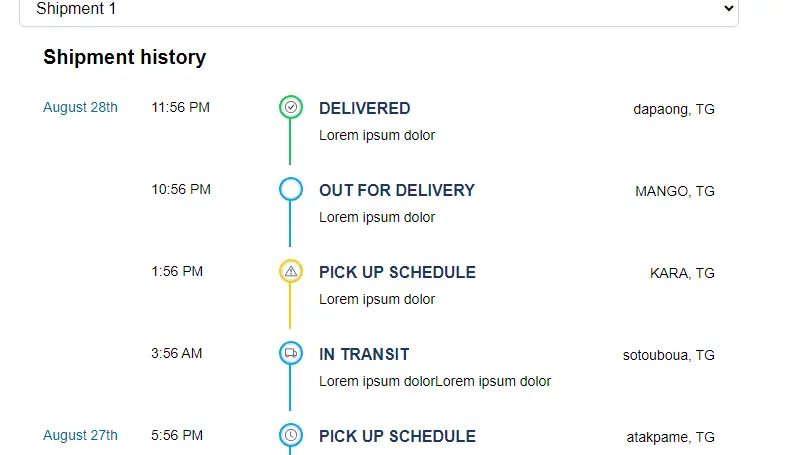Click the green Delivered checkmark icon
The height and width of the screenshot is (455, 799).
coord(291,107)
